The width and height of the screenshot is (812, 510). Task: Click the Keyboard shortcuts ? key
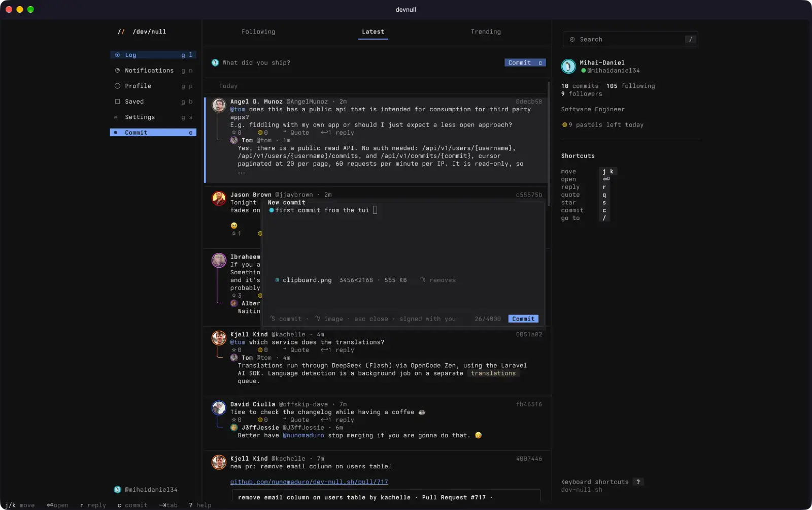[x=638, y=482]
